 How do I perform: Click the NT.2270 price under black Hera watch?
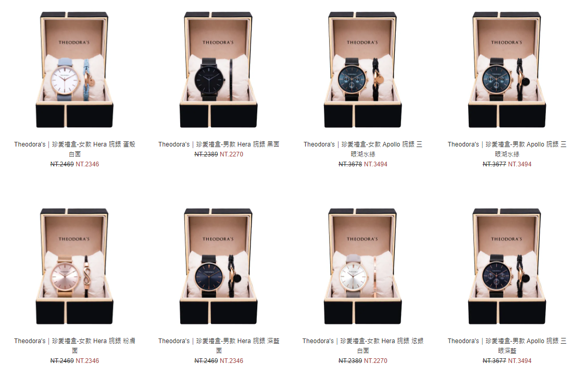coord(231,154)
